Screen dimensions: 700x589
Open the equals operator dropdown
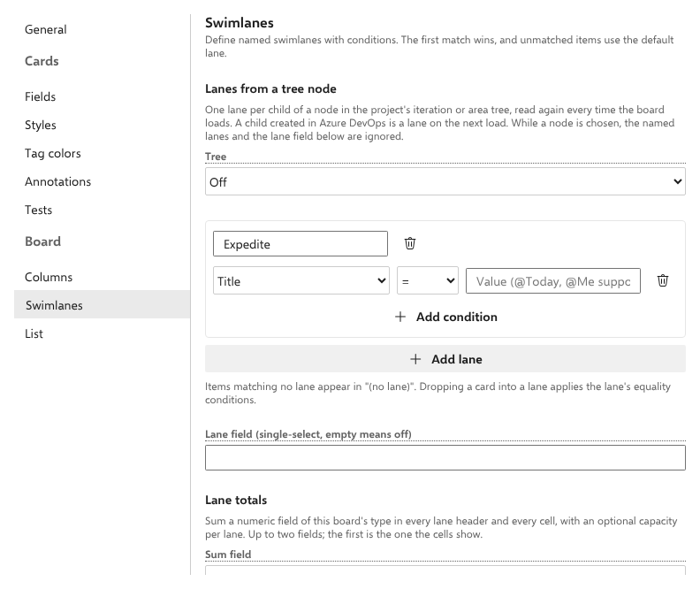click(x=427, y=281)
